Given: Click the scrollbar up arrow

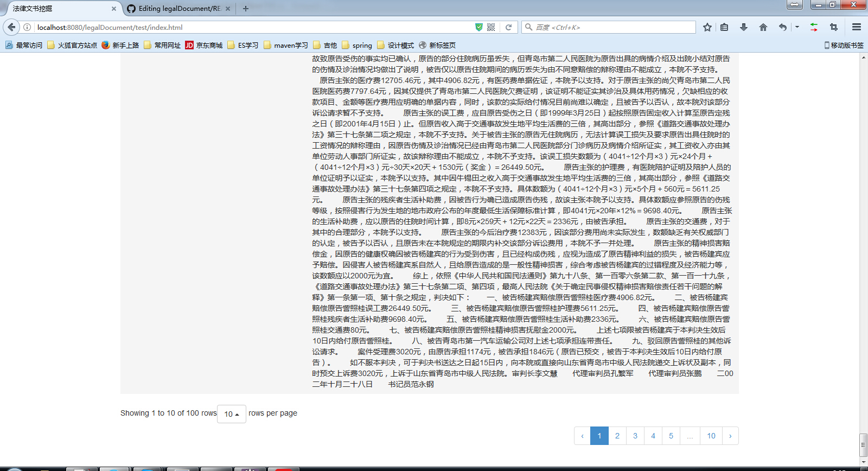Looking at the screenshot, I should [x=863, y=57].
